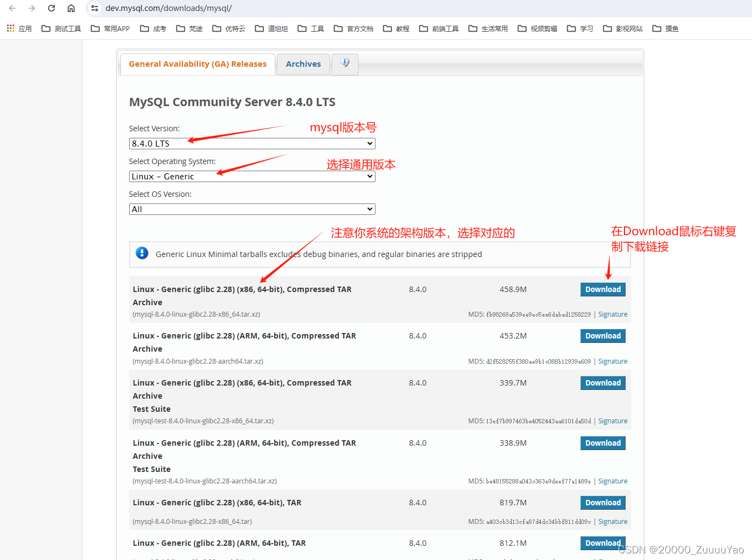Open the Select Version dropdown
The image size is (752, 560).
click(251, 143)
